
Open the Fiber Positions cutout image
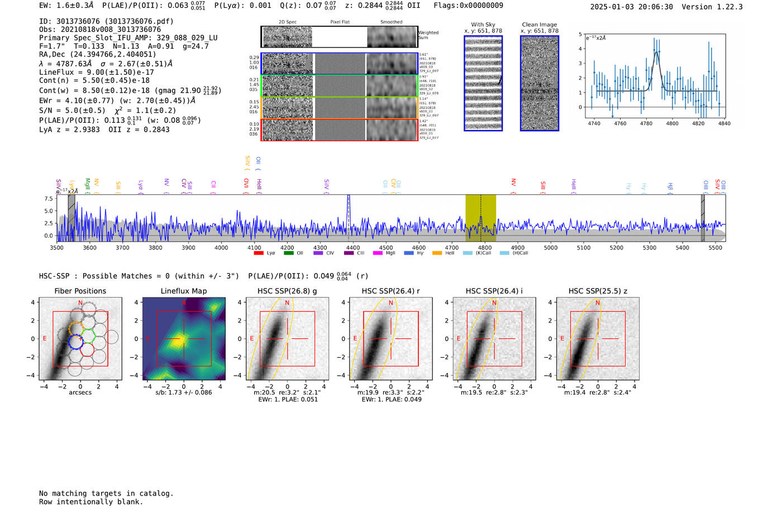pos(80,339)
